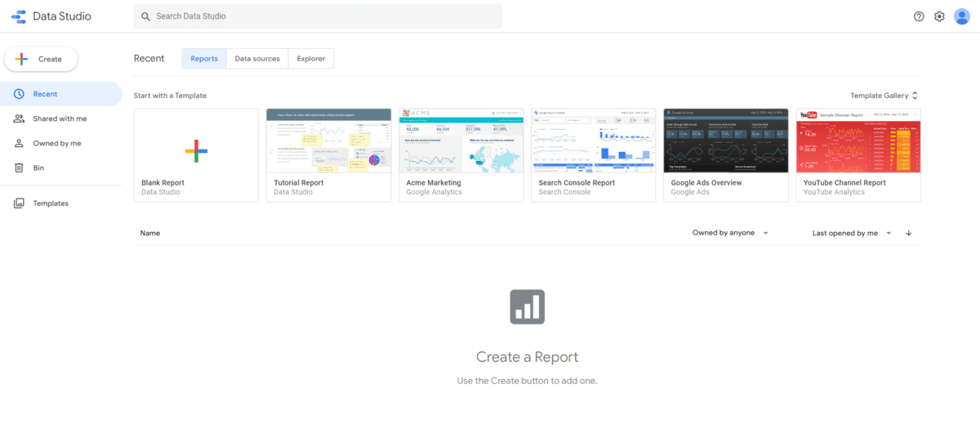Viewport: 980px width, 429px height.
Task: Click the Tutorial Report title text
Action: coord(299,183)
